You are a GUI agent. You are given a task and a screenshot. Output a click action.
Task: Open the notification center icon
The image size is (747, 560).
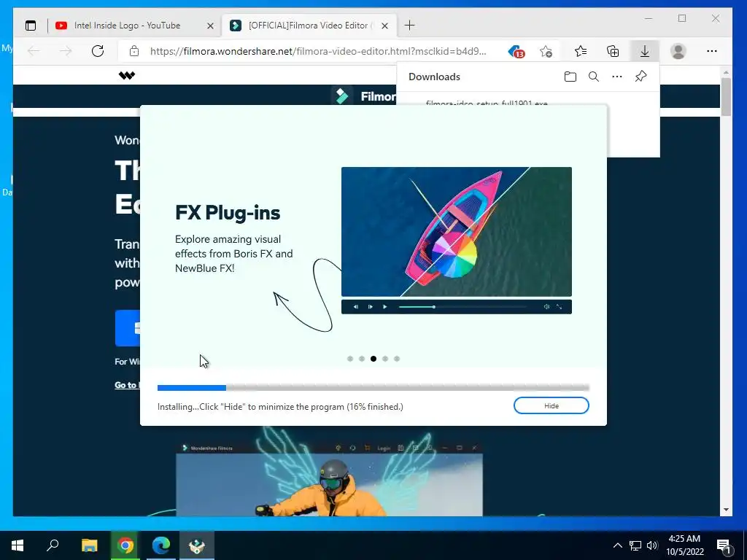[x=724, y=546]
